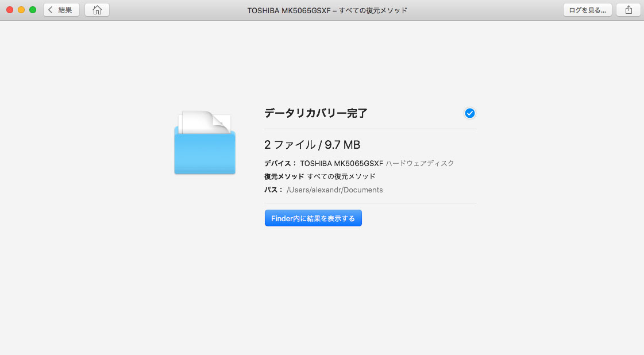Open the /Users/alexandr/Documents path link

point(334,190)
